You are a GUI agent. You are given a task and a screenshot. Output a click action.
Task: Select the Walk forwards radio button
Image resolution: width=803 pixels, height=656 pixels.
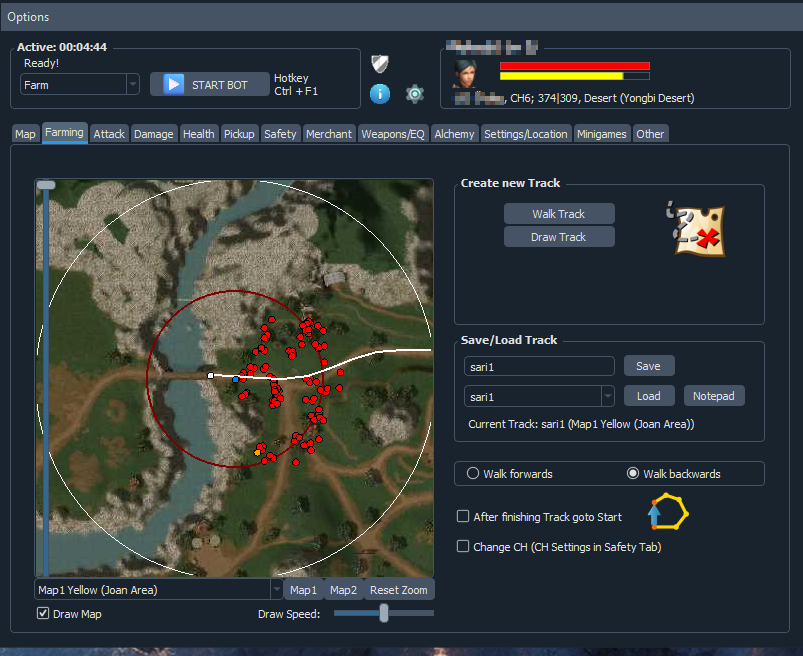471,474
